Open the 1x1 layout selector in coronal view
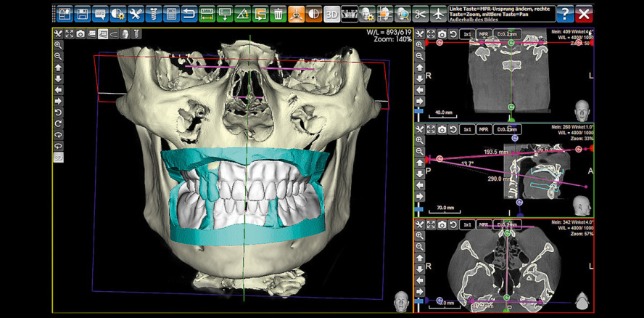 pyautogui.click(x=468, y=34)
